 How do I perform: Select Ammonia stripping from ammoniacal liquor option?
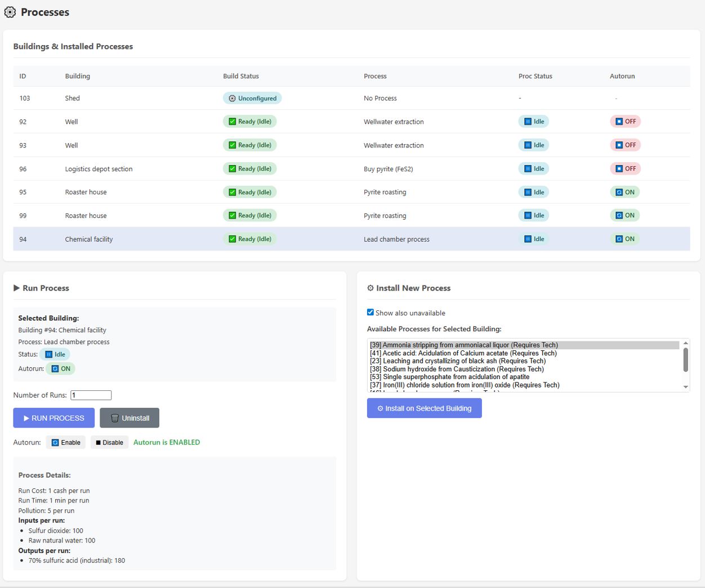click(x=464, y=345)
